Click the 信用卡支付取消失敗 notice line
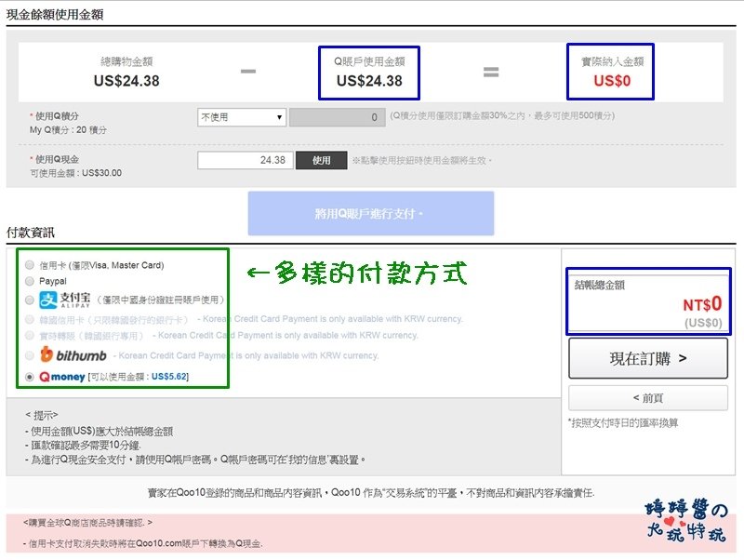Screen dimensions: 744x560 pyautogui.click(x=143, y=543)
